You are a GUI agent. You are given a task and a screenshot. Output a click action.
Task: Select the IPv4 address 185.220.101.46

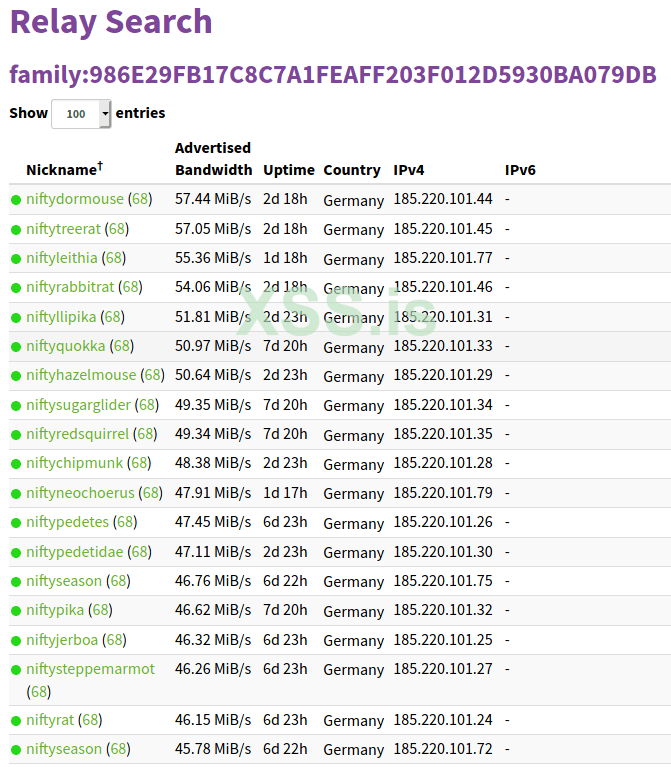[443, 287]
